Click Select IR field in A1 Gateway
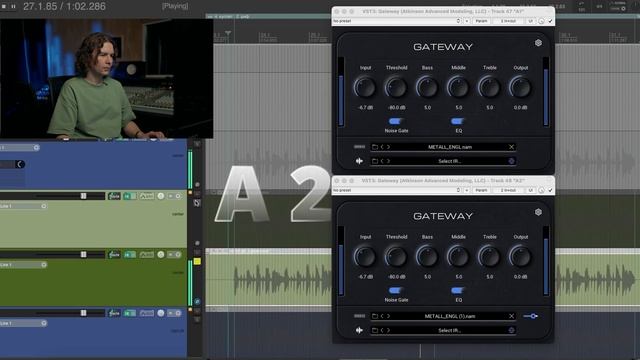The image size is (640, 360). (449, 161)
